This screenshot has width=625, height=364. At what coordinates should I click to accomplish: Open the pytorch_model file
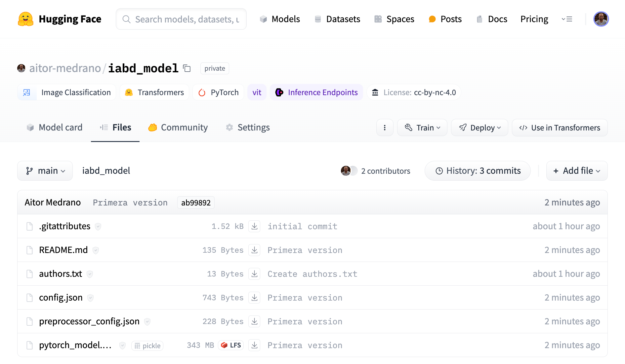[x=75, y=345]
